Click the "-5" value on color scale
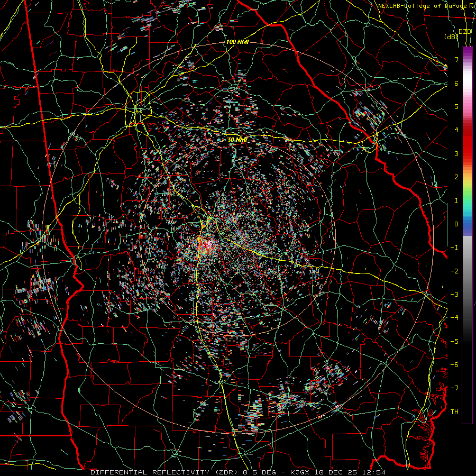476x476 pixels. pyautogui.click(x=454, y=342)
